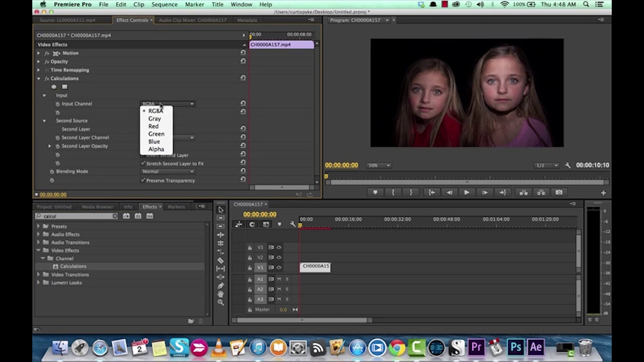Viewport: 644px width, 362px height.
Task: Select the Slip tool
Action: 220,268
